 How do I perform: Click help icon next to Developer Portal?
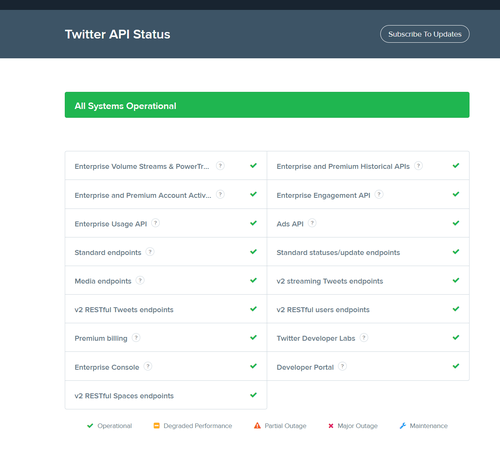[342, 366]
